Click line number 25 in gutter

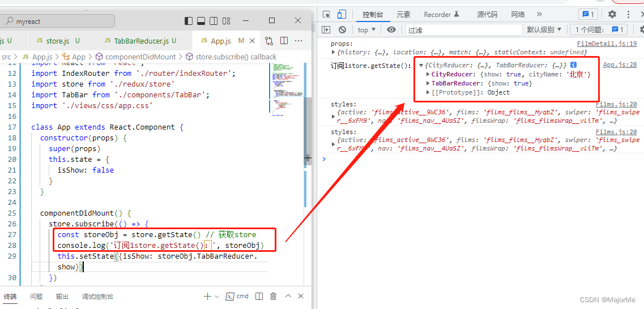(x=12, y=213)
